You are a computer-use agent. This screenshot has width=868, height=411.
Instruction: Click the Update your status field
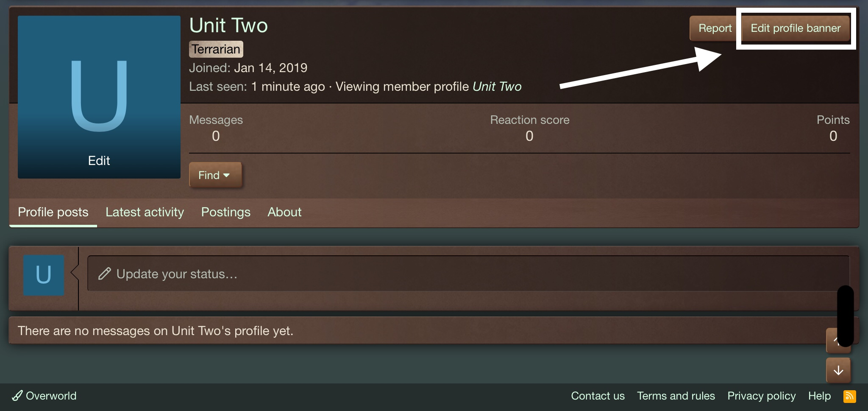(x=468, y=274)
